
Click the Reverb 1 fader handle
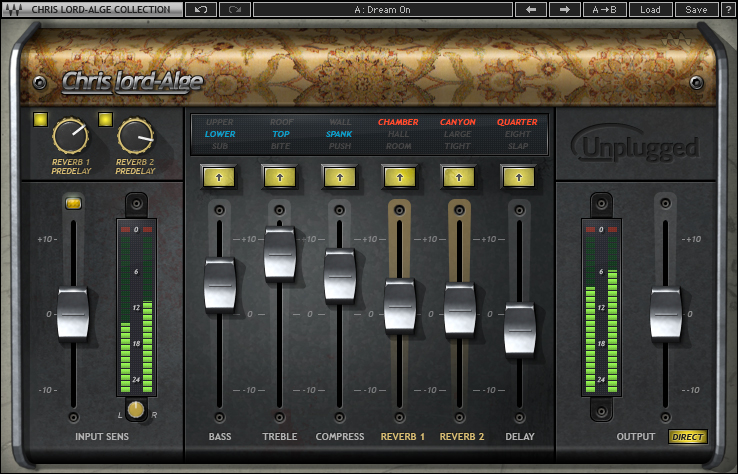(399, 305)
